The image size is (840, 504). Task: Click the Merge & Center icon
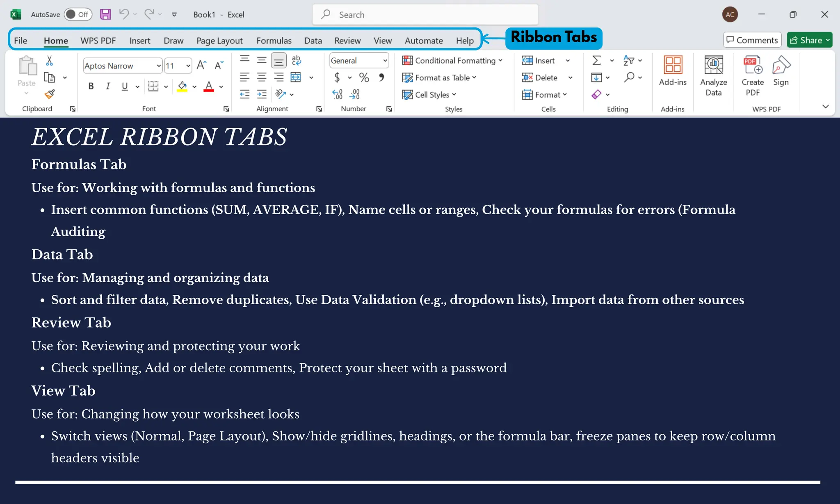[296, 77]
